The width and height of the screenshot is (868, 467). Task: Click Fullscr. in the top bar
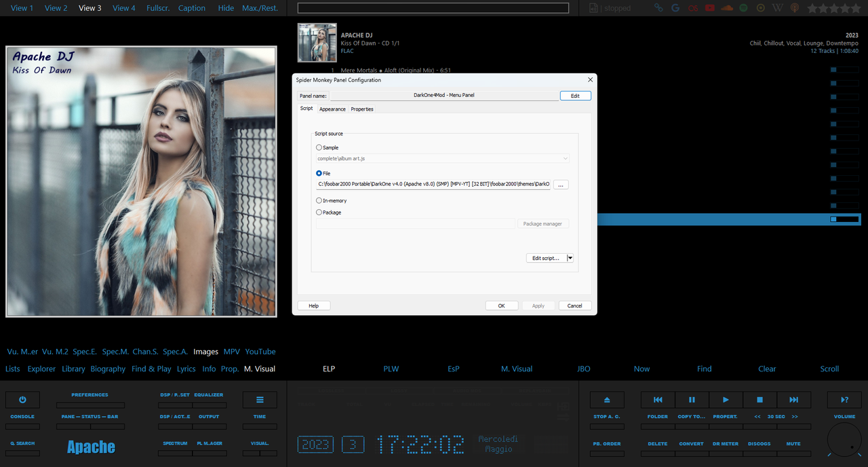[158, 8]
